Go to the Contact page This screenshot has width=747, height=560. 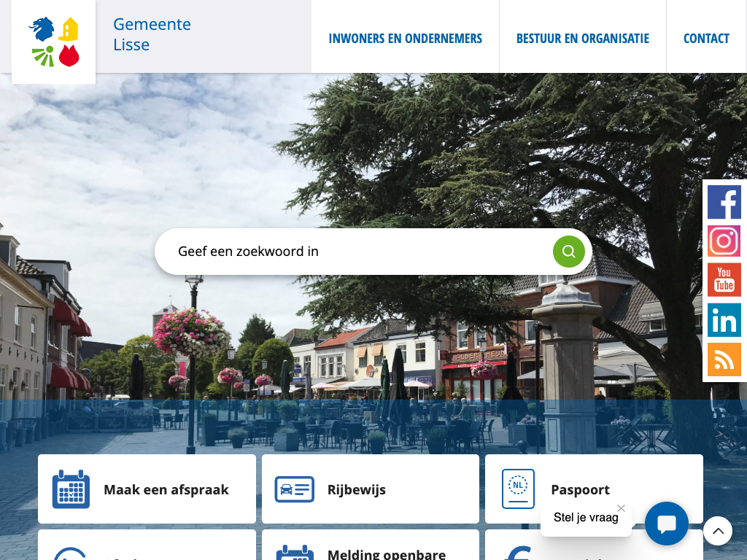pos(706,39)
